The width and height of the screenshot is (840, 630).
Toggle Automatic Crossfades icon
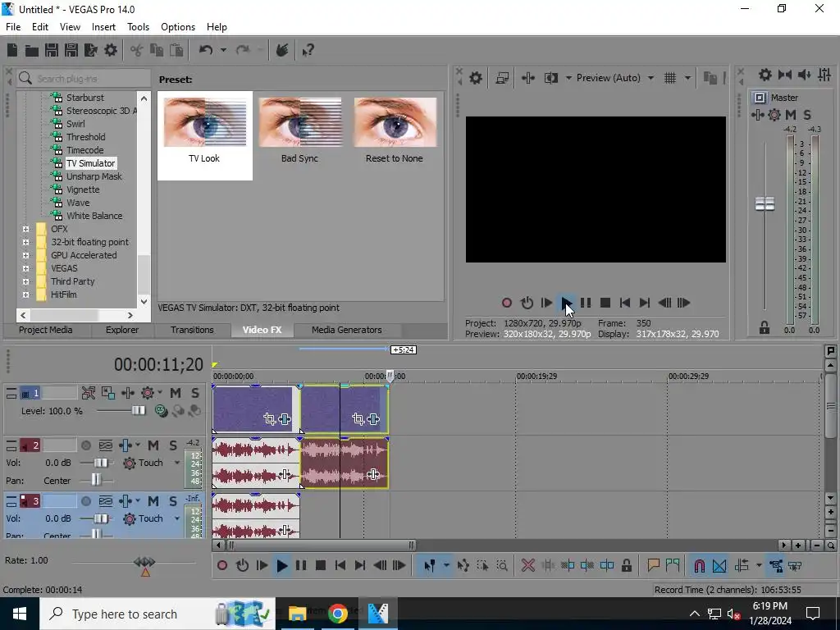coord(719,566)
